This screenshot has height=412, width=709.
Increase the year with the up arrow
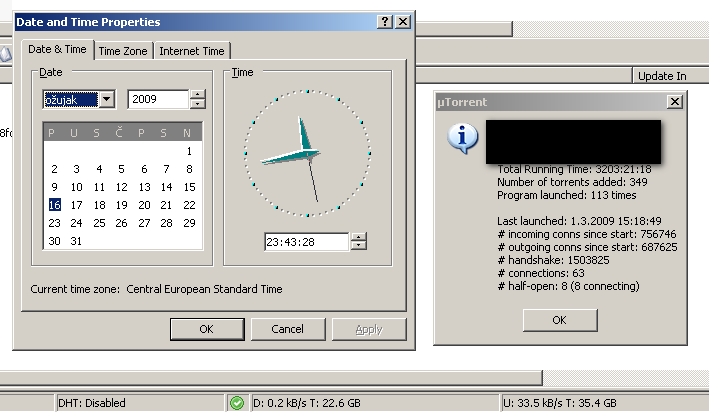point(198,95)
